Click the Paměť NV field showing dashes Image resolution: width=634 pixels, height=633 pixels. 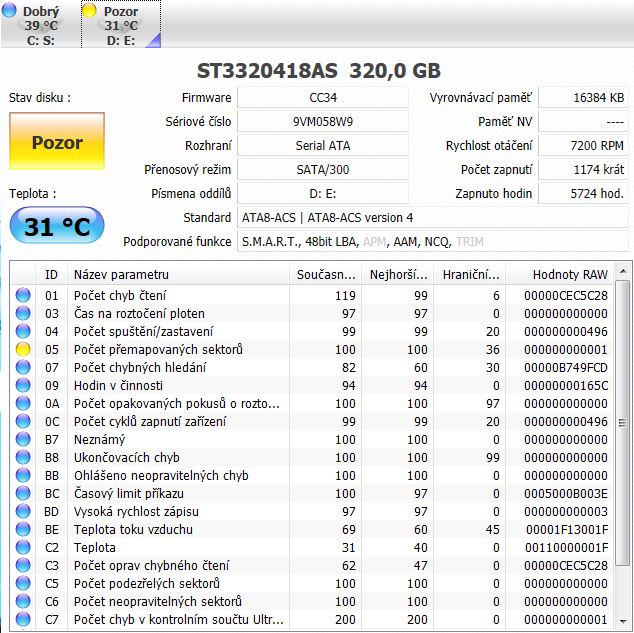click(x=583, y=121)
